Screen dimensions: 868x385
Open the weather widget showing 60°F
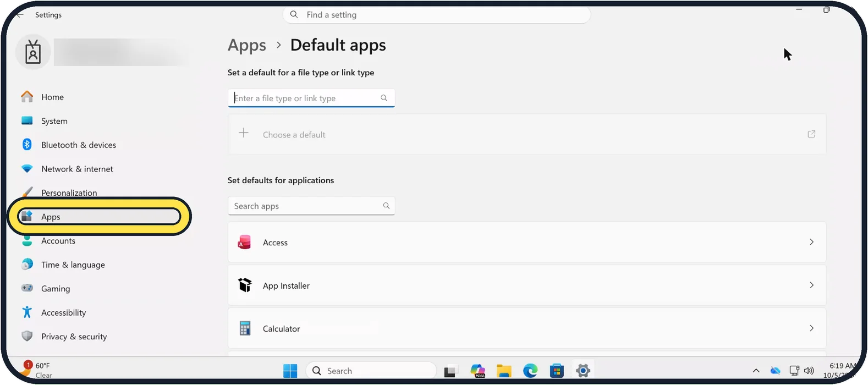pyautogui.click(x=37, y=370)
